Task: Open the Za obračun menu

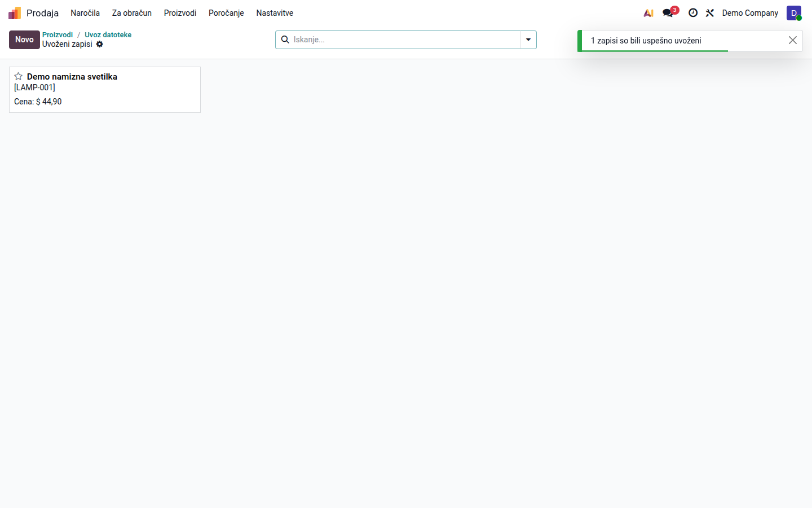Action: click(x=132, y=13)
